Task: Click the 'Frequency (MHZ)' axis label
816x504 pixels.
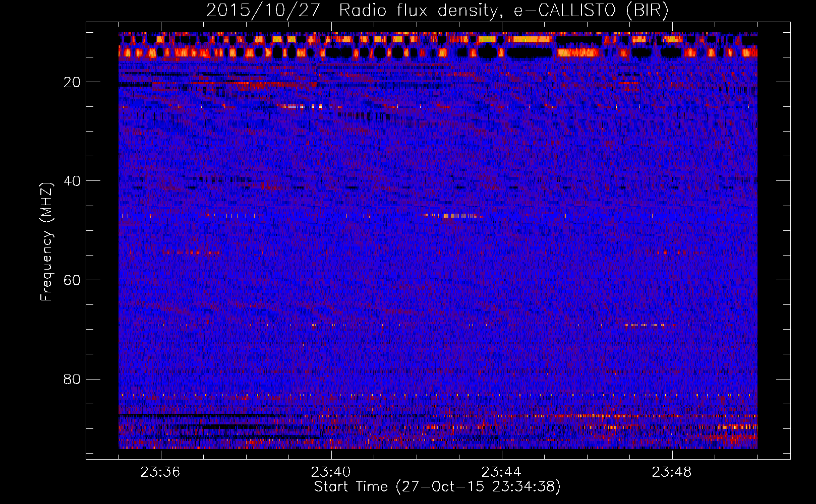Action: pyautogui.click(x=46, y=242)
